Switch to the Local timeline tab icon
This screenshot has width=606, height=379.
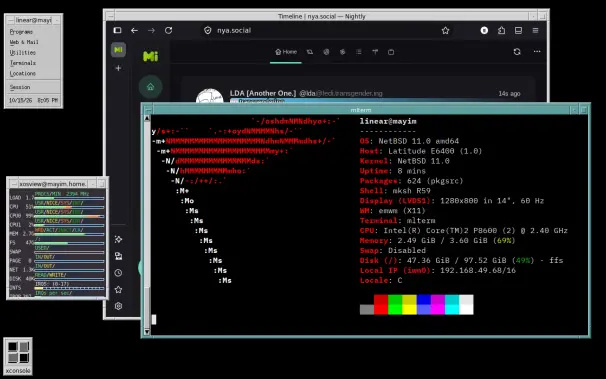tap(310, 52)
